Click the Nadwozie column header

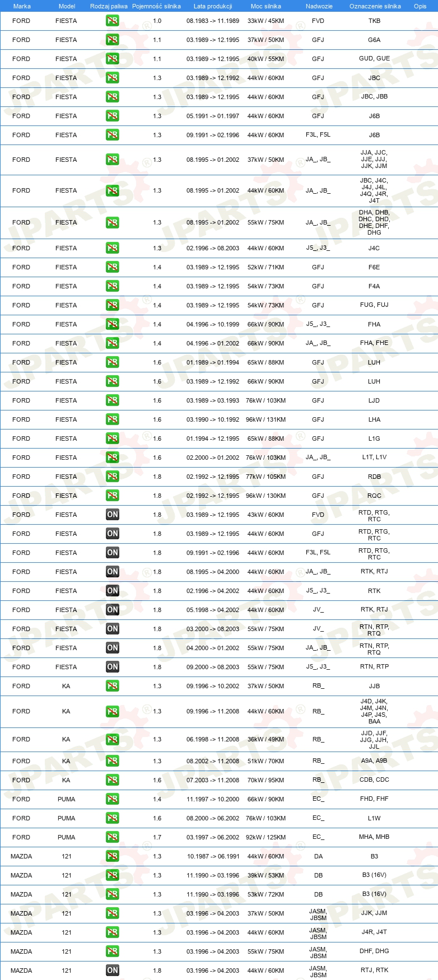pos(319,6)
